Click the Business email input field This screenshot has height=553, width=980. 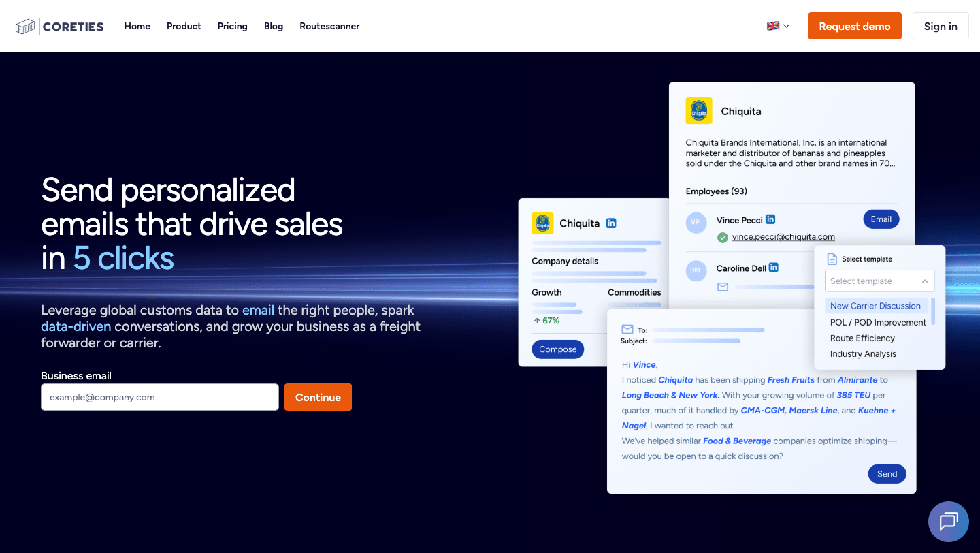click(x=160, y=397)
